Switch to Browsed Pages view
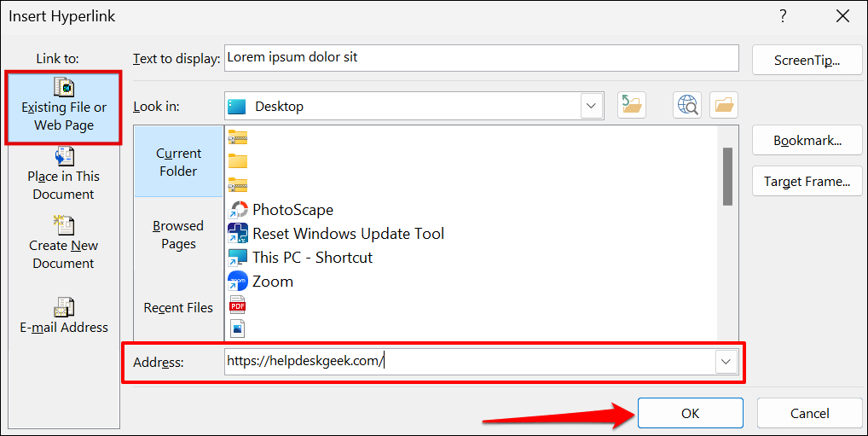Viewport: 868px width, 436px height. tap(178, 235)
